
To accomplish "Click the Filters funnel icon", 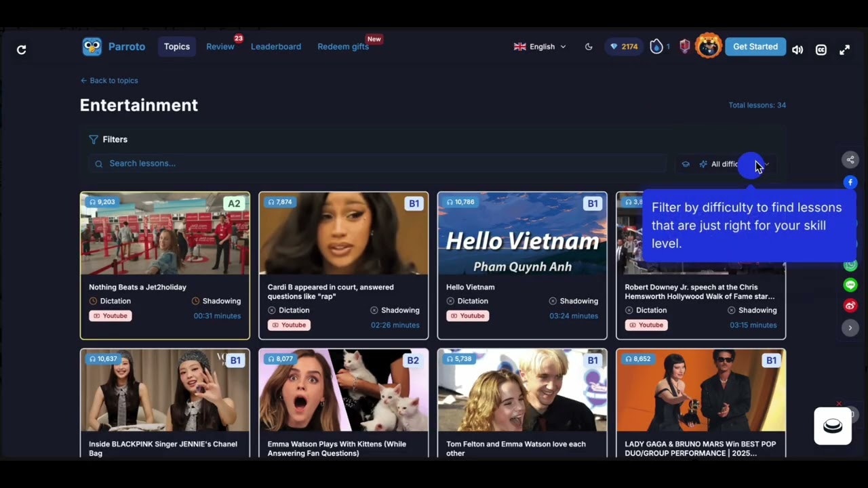I will [94, 140].
